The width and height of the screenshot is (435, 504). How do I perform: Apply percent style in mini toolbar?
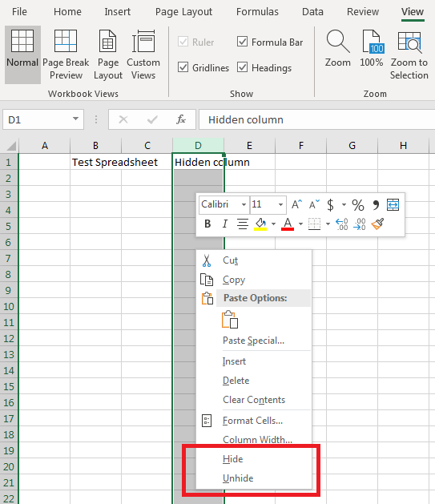click(x=358, y=205)
